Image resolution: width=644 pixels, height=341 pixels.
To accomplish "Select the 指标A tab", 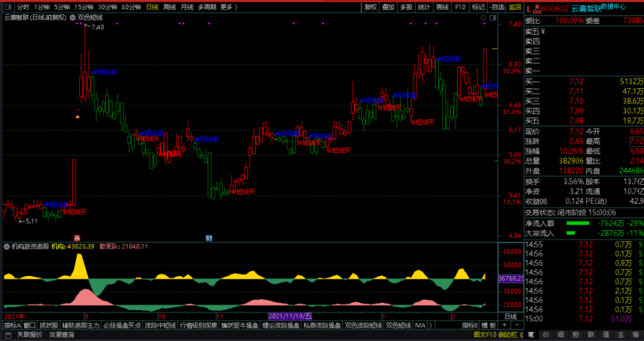I will click(12, 326).
